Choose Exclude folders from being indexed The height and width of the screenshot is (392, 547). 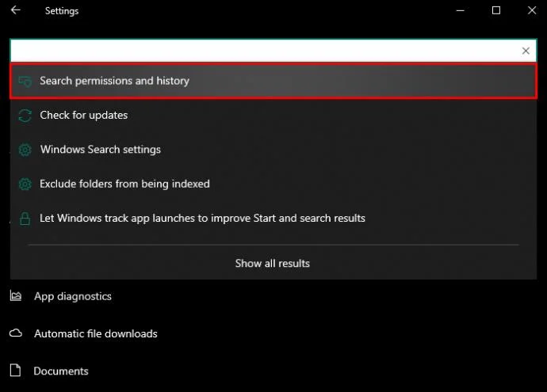273,184
